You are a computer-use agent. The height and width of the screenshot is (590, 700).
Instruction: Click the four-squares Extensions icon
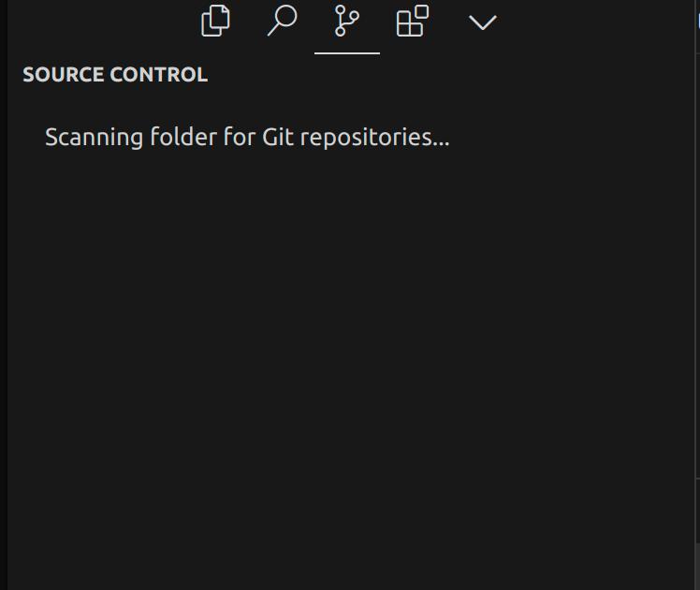[x=413, y=22]
